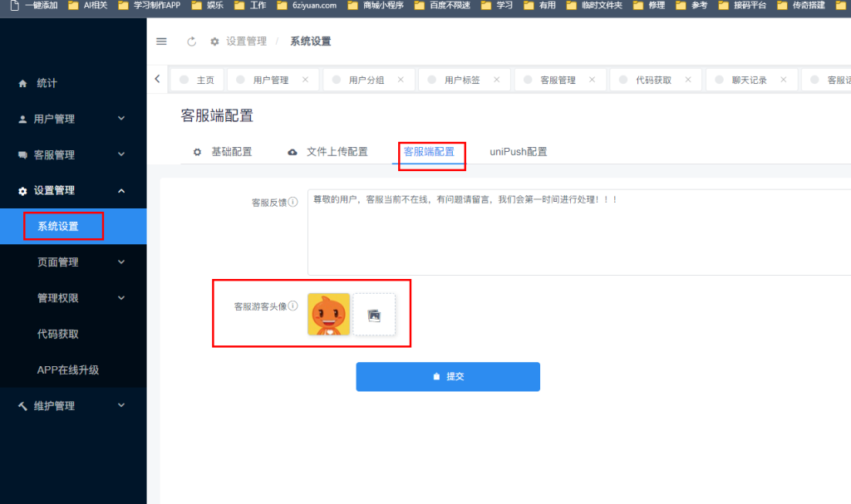851x504 pixels.
Task: Click the image upload placeholder icon
Action: (374, 314)
